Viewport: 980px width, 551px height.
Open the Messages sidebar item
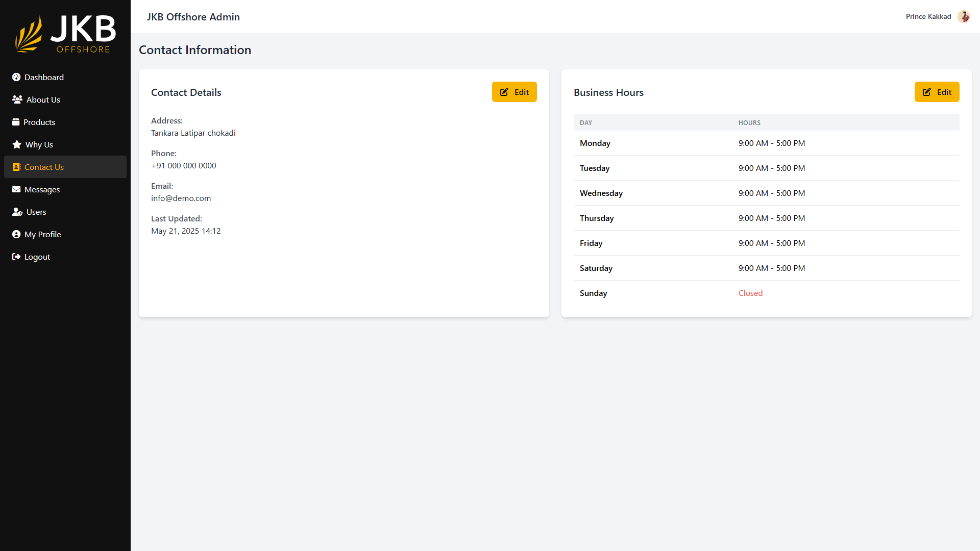pyautogui.click(x=42, y=189)
